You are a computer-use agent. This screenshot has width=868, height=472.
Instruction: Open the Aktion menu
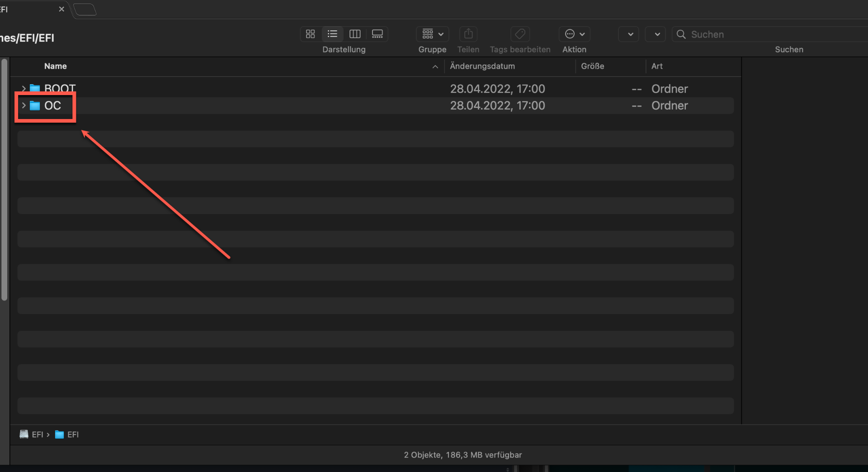pyautogui.click(x=575, y=34)
